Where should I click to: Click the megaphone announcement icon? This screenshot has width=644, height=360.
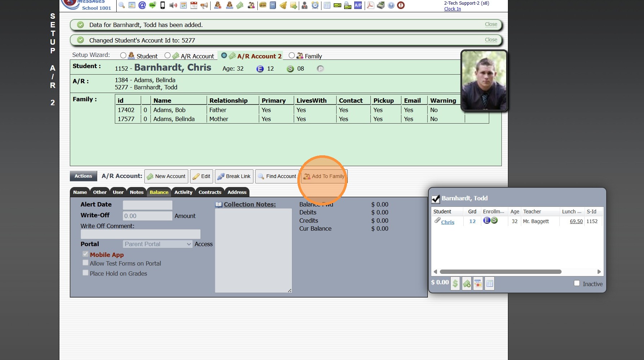204,5
